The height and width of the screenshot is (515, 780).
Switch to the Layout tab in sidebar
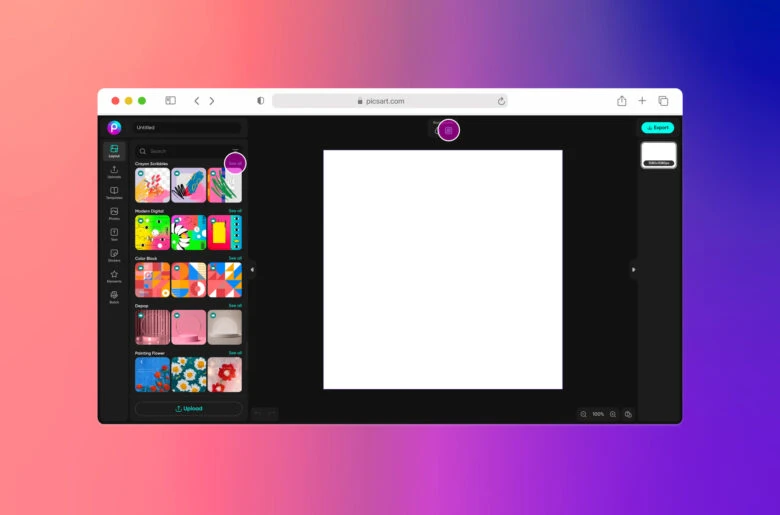pos(114,151)
